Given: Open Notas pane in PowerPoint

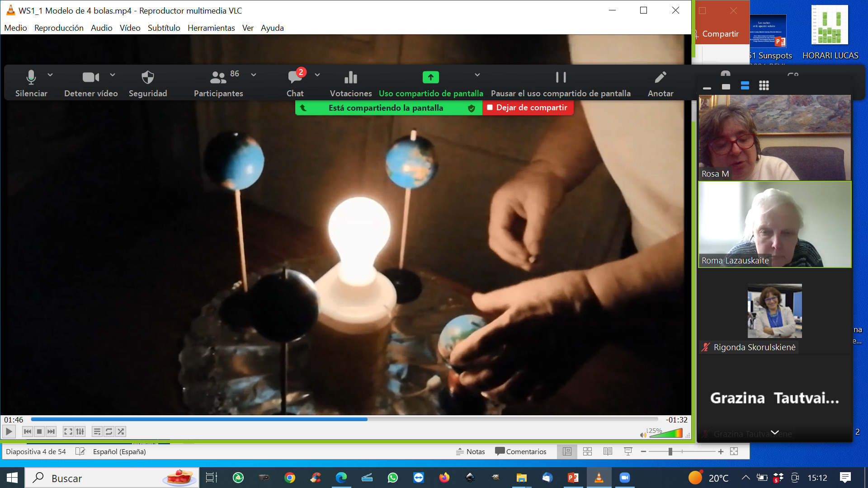Looking at the screenshot, I should pos(471,451).
